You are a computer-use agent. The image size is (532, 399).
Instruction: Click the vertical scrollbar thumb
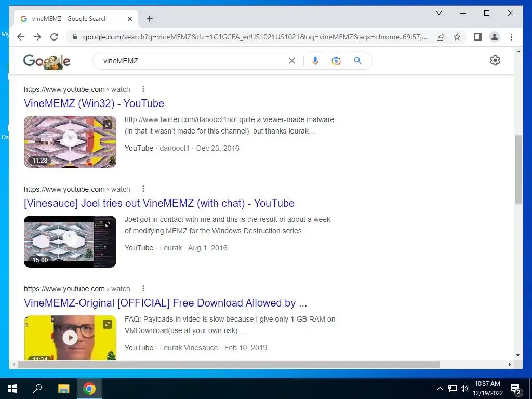pos(518,169)
